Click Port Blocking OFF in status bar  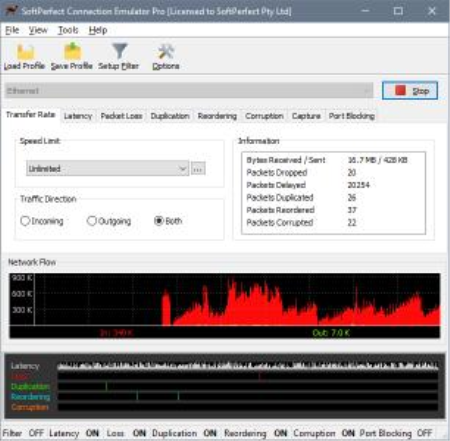tap(396, 433)
